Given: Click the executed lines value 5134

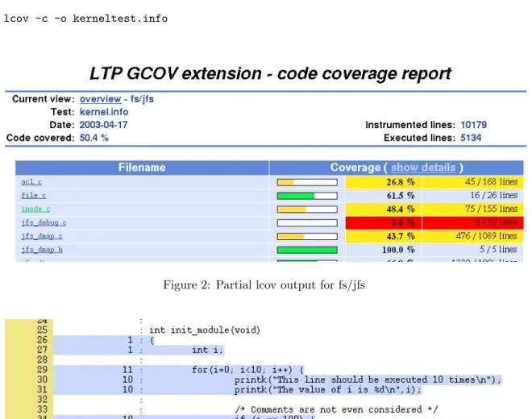Looking at the screenshot, I should coord(471,138).
